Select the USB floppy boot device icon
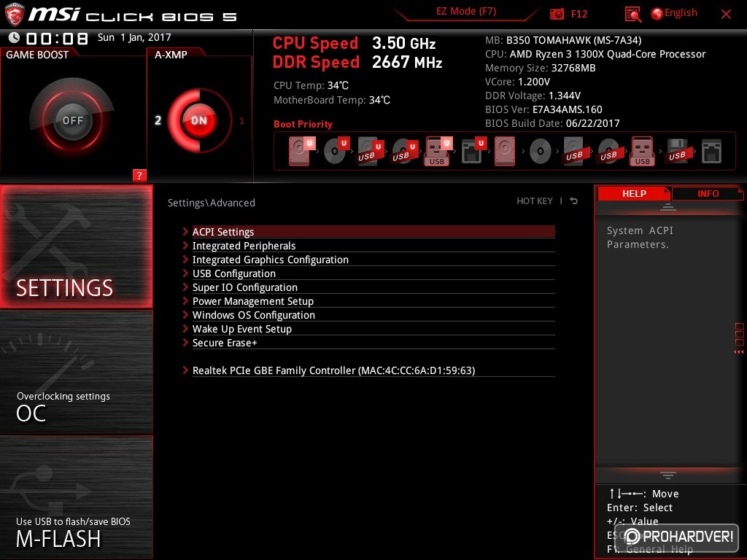747x560 pixels. pyautogui.click(x=677, y=152)
